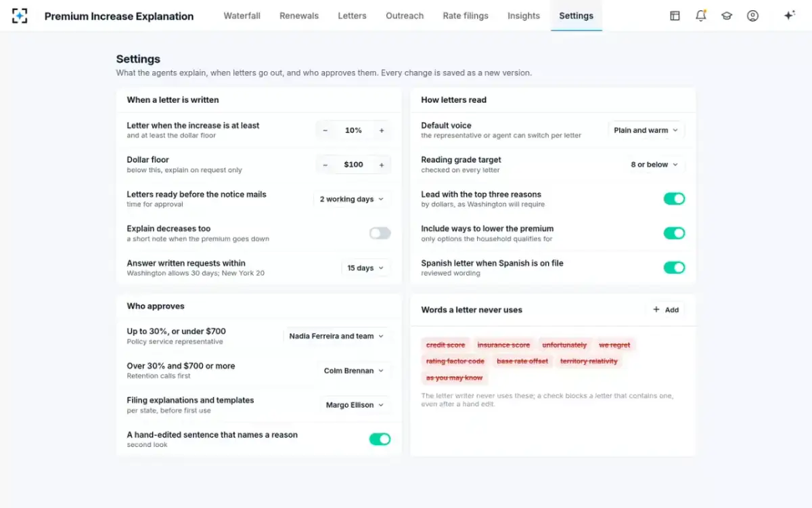Click the as you may know chip
The width and height of the screenshot is (812, 508).
455,377
